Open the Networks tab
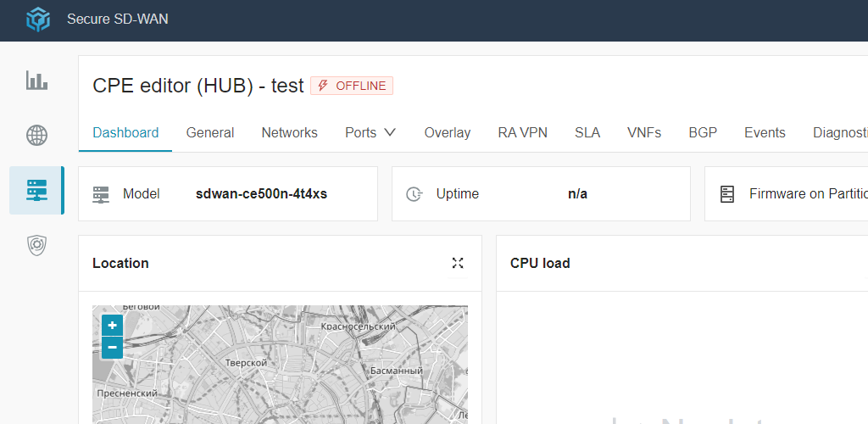The height and width of the screenshot is (424, 868). click(x=289, y=132)
